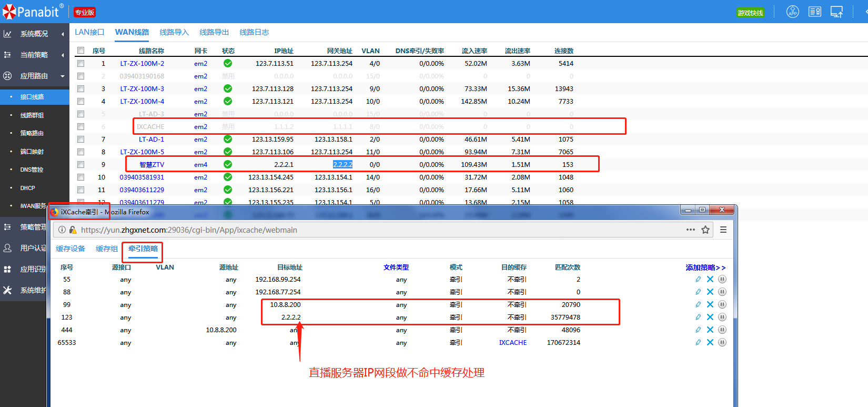Bookmark page with the star icon

[x=705, y=230]
